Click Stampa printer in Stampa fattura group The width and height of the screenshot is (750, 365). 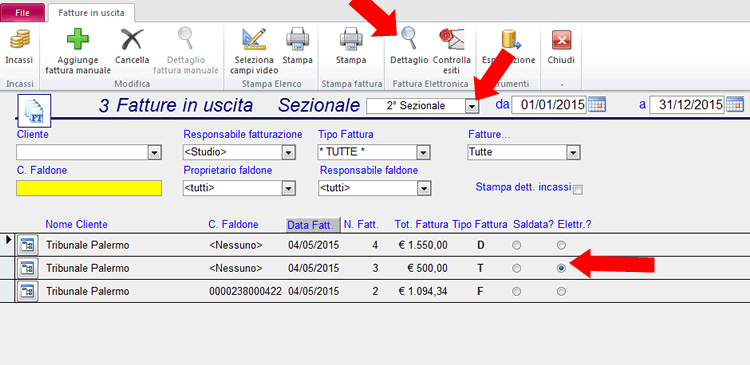[x=351, y=39]
